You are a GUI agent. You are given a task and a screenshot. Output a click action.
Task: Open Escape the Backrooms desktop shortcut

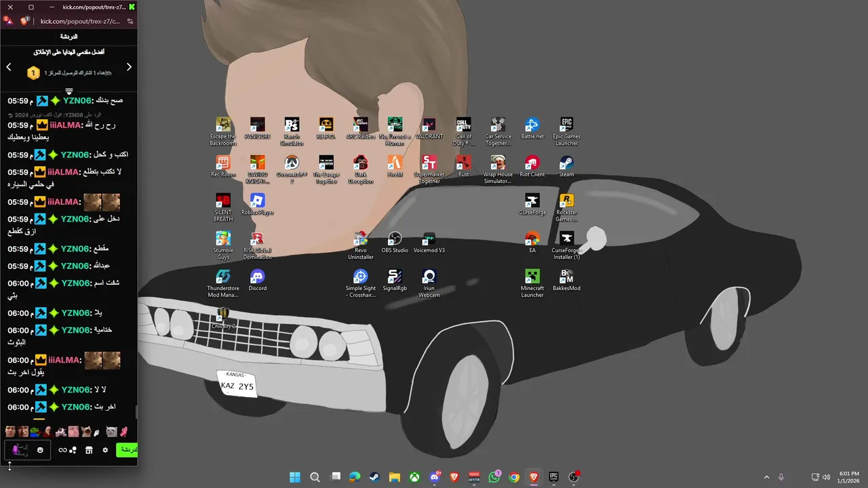[223, 131]
